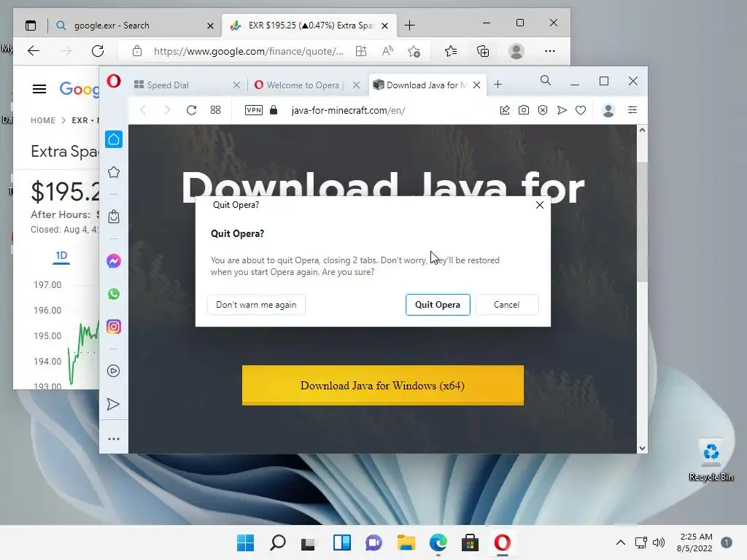Image resolution: width=747 pixels, height=560 pixels.
Task: Open Recycle Bin desktop icon
Action: 711,459
